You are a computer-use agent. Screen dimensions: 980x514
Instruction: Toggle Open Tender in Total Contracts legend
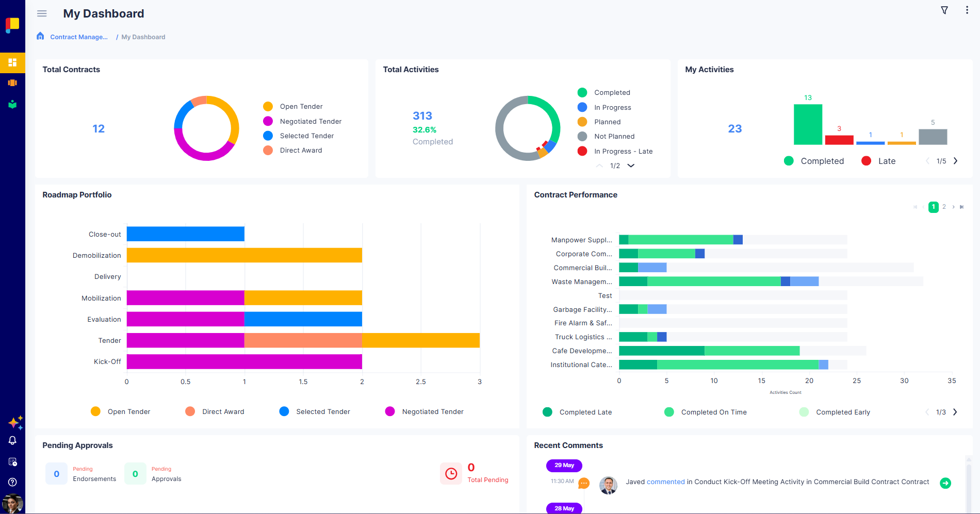click(x=292, y=107)
